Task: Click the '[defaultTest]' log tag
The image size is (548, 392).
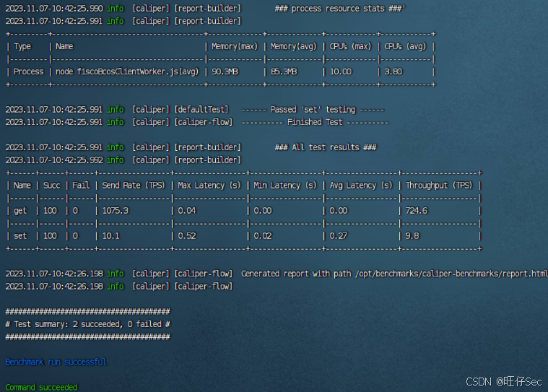Action: tap(201, 109)
